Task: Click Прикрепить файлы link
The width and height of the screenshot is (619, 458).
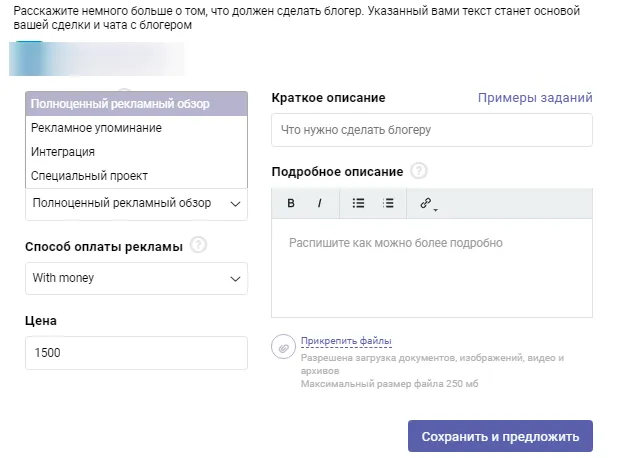Action: [x=346, y=341]
